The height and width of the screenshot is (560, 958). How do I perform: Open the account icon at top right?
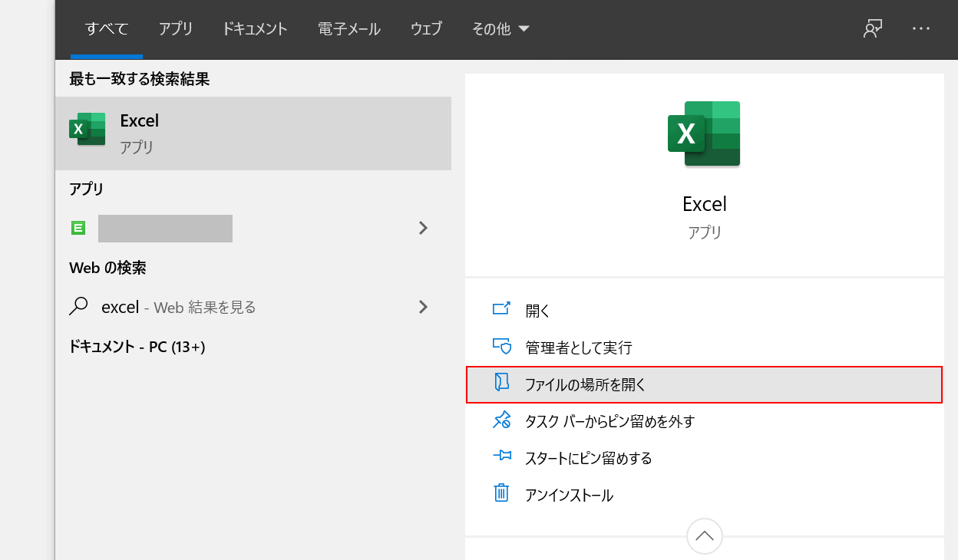[x=872, y=28]
